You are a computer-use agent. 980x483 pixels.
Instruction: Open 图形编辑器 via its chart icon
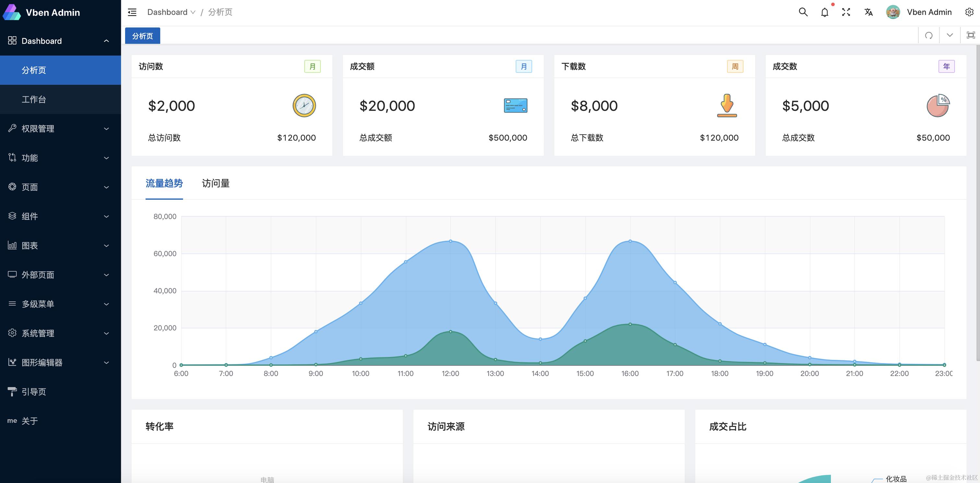point(12,362)
